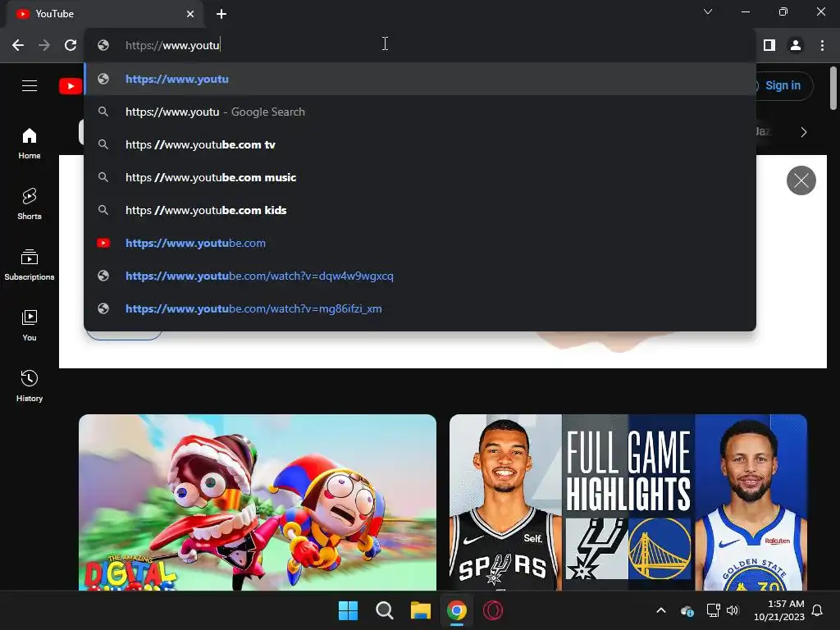840x630 pixels.
Task: Open the watch?v=mg86ifzi_xm URL suggestion
Action: pyautogui.click(x=420, y=308)
